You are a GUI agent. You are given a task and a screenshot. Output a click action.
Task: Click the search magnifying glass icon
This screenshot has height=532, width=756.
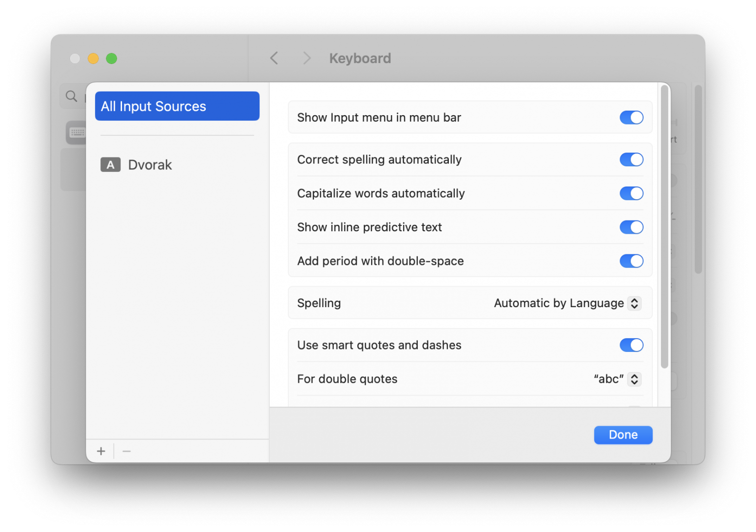(71, 96)
